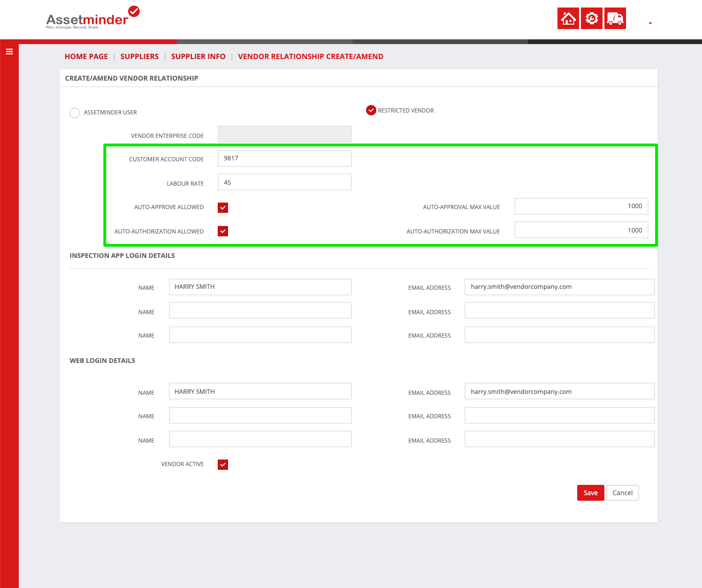Image resolution: width=702 pixels, height=588 pixels.
Task: Click Web Login first Email Address field
Action: pos(560,391)
